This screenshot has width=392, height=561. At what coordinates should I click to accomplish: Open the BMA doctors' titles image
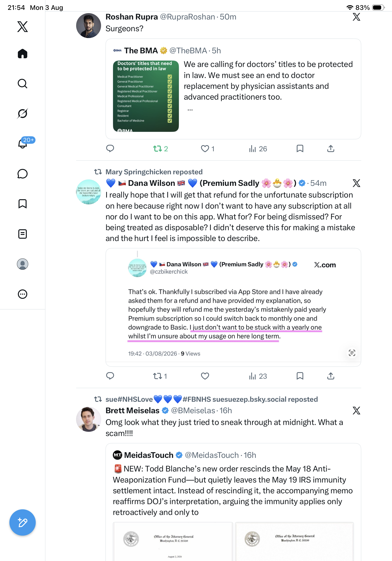pos(146,96)
